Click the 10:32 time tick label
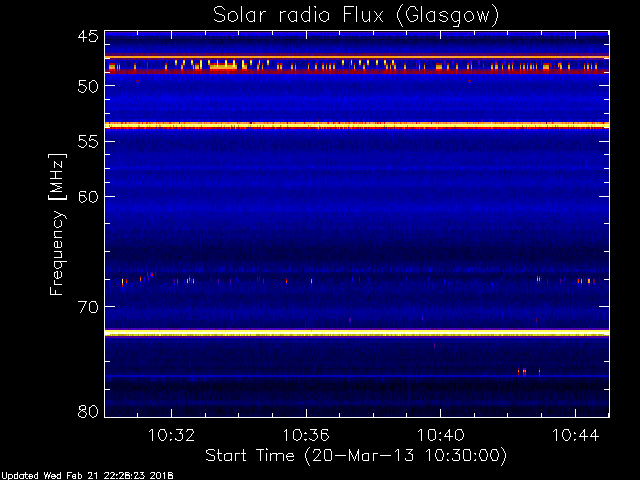The width and height of the screenshot is (640, 480). [171, 435]
